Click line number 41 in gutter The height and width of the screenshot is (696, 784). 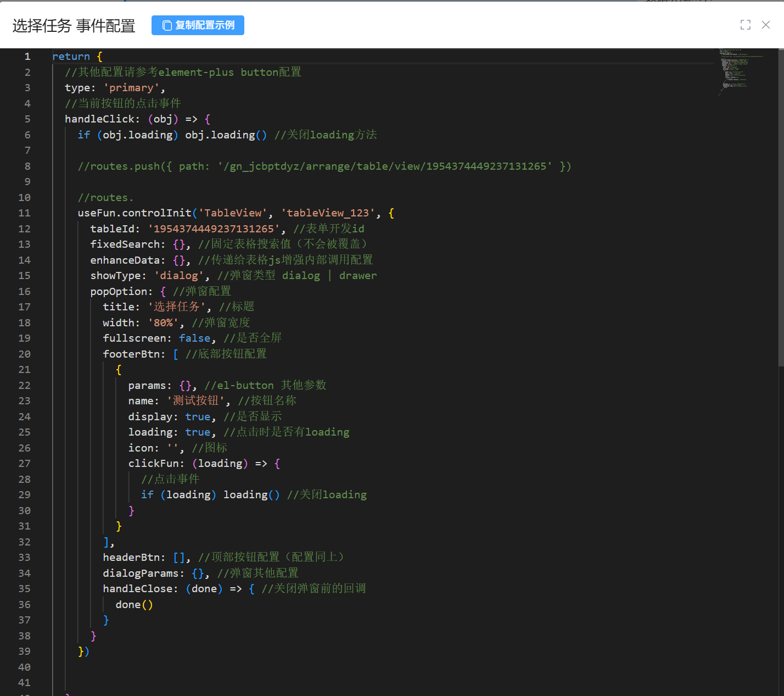point(24,683)
